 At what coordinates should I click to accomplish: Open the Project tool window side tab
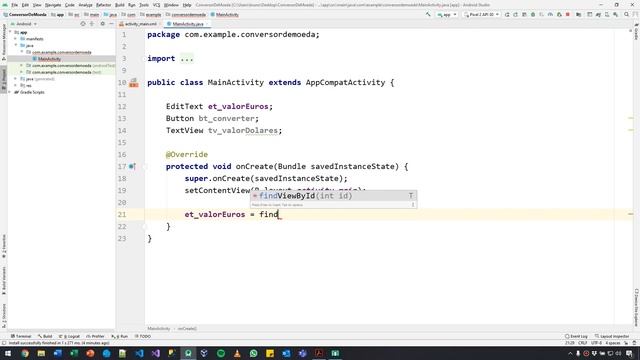point(4,80)
